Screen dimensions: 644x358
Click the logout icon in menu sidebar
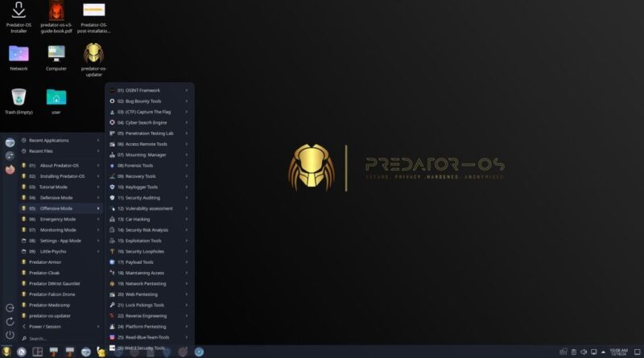(x=10, y=308)
